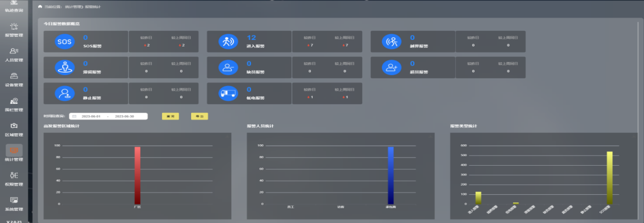Open 人员管理 in the sidebar
The height and width of the screenshot is (223, 644).
(14, 54)
